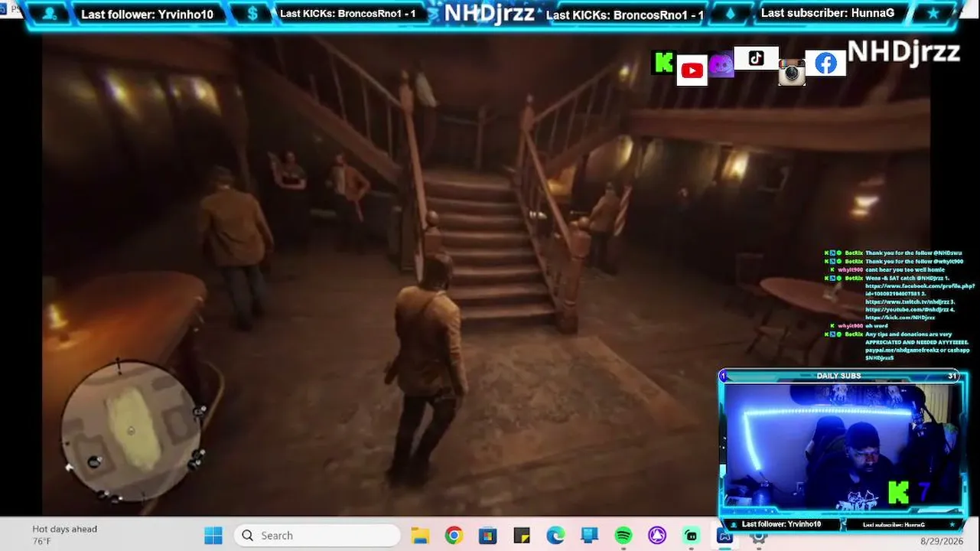Click the circular minimap in the game
The height and width of the screenshot is (551, 980).
[x=131, y=430]
